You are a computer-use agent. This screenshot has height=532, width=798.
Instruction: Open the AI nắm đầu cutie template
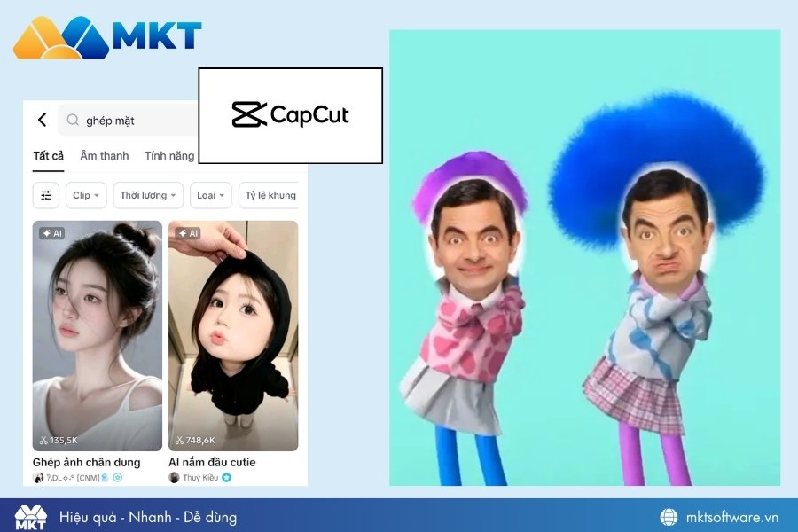coord(235,337)
